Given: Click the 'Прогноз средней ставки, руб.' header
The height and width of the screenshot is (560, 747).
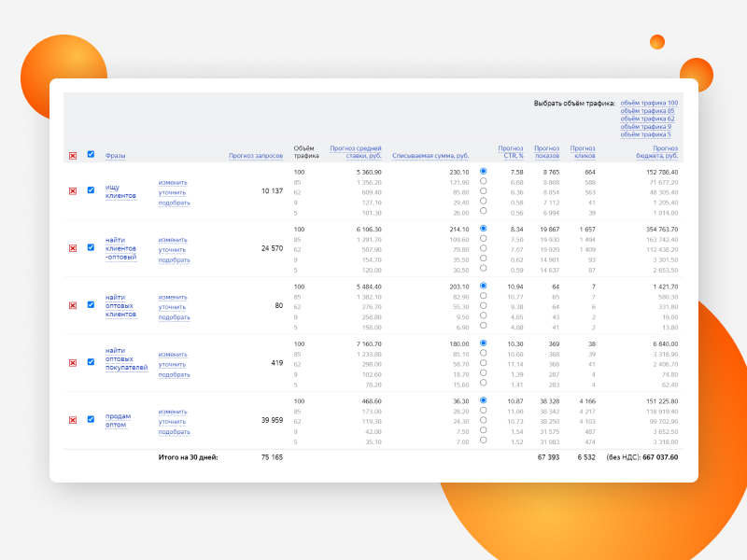Looking at the screenshot, I should 356,152.
